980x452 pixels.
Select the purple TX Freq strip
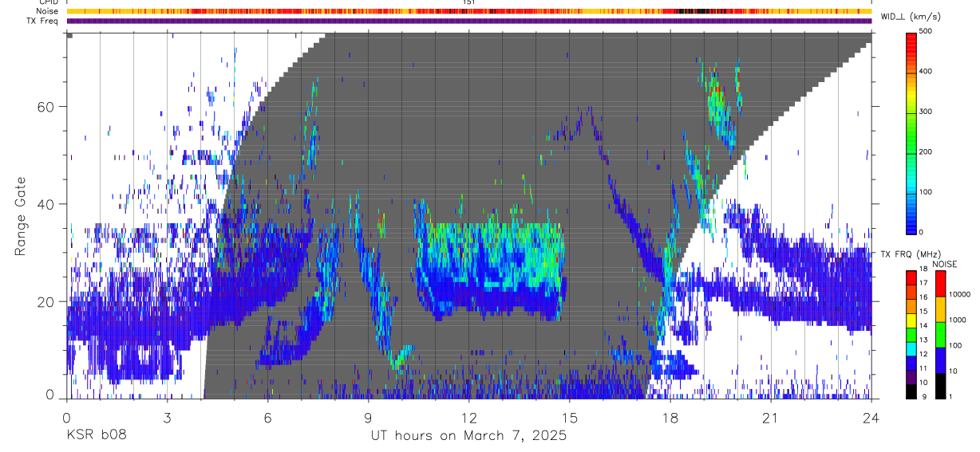point(468,21)
